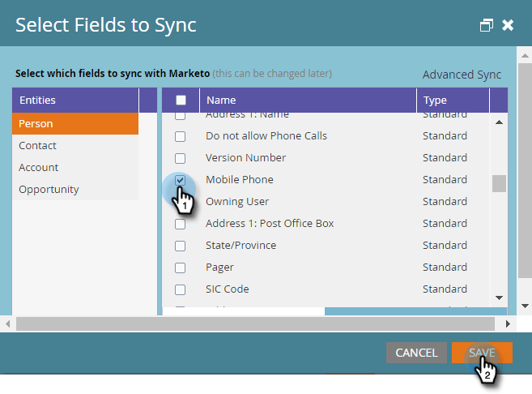Check the Do not allow Phone Calls box

coord(181,136)
